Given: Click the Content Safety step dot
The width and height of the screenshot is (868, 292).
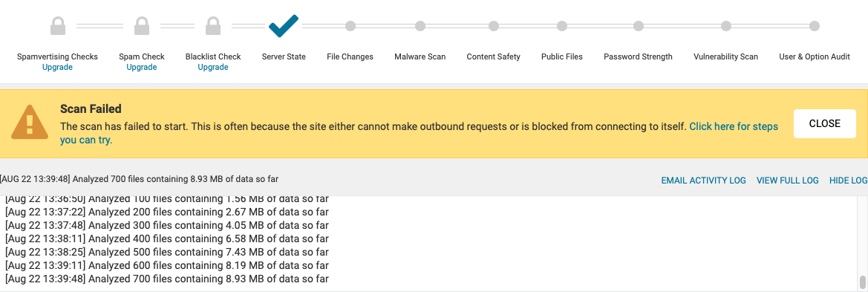Looking at the screenshot, I should click(x=494, y=26).
